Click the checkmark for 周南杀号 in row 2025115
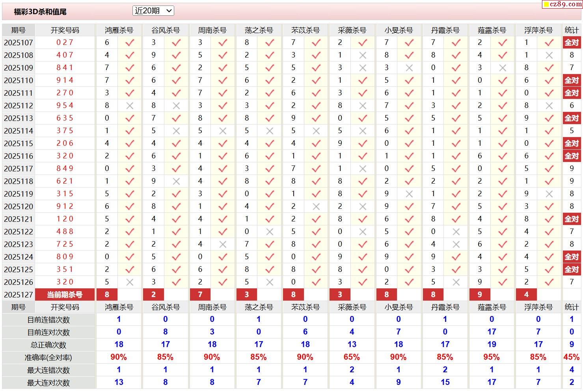Screen dimensions: 583x392 click(x=223, y=143)
